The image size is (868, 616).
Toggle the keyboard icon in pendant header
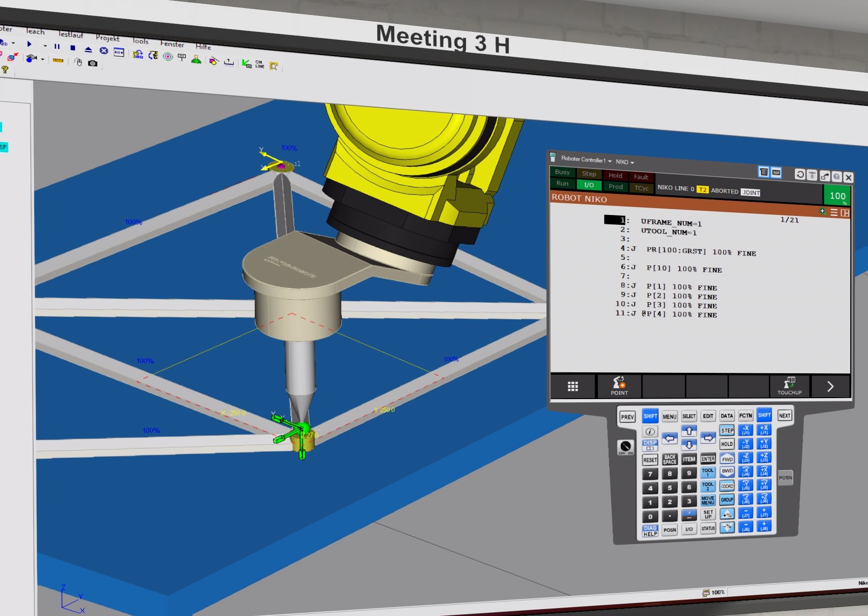tap(776, 173)
